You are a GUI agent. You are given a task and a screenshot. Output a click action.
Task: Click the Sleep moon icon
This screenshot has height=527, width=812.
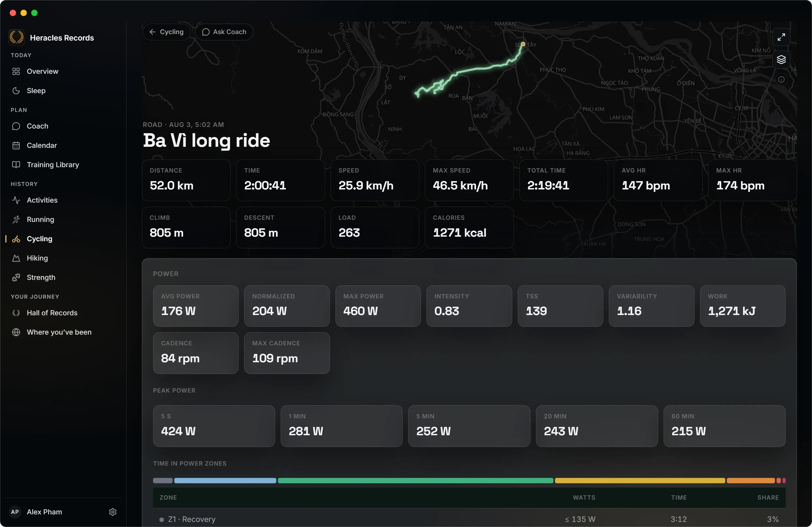tap(16, 91)
